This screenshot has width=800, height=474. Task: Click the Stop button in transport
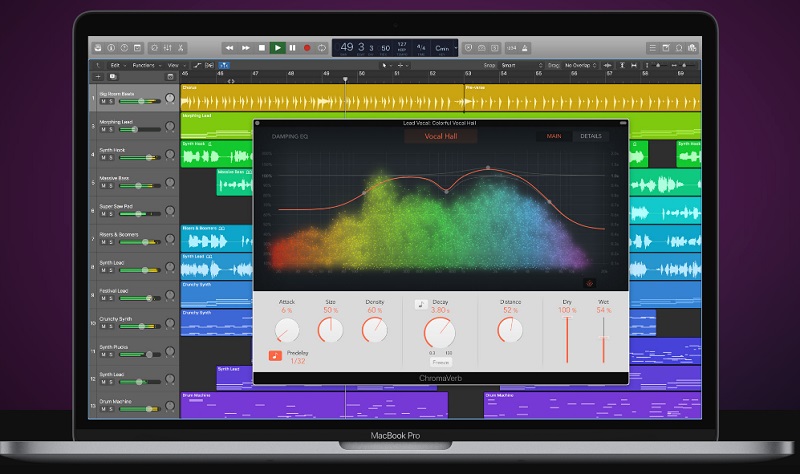coord(262,47)
